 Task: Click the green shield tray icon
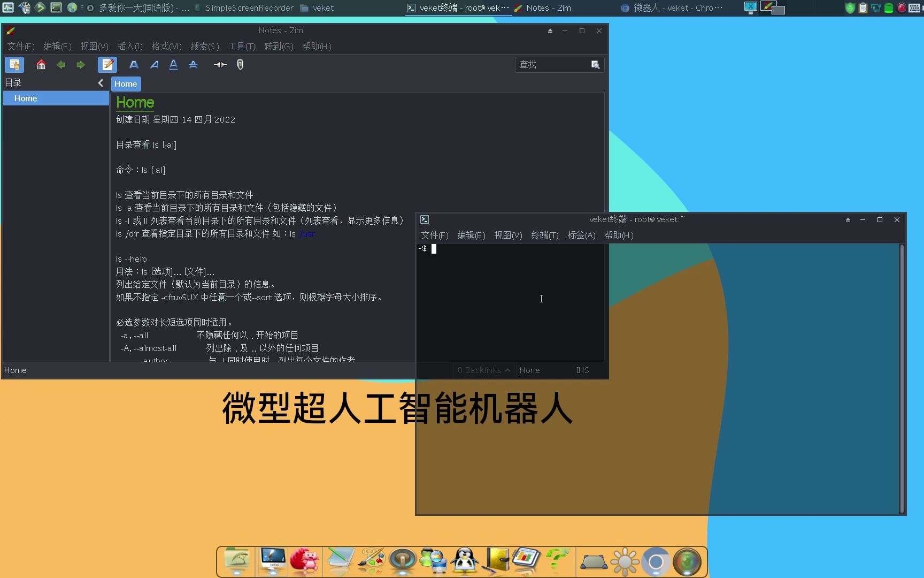(x=850, y=8)
